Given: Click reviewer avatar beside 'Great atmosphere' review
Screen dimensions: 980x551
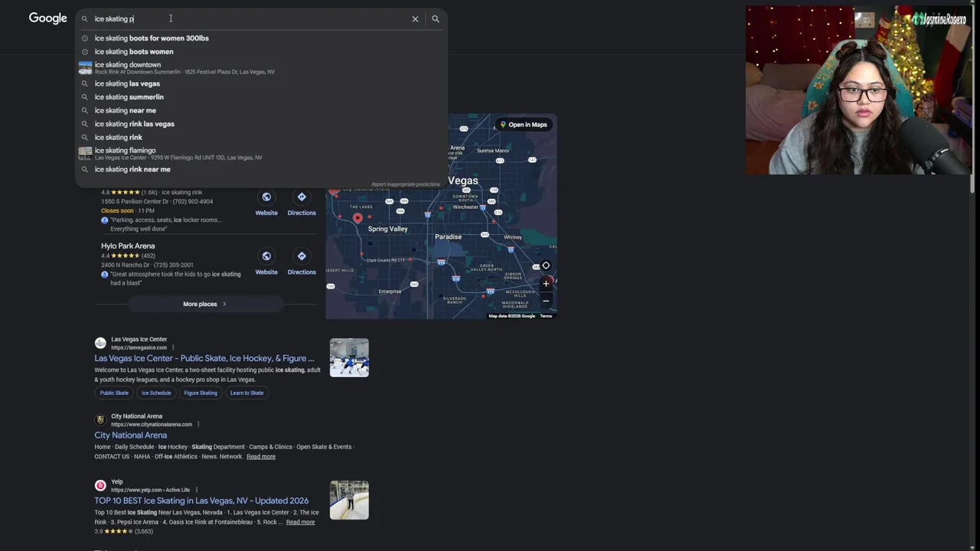Looking at the screenshot, I should click(105, 275).
